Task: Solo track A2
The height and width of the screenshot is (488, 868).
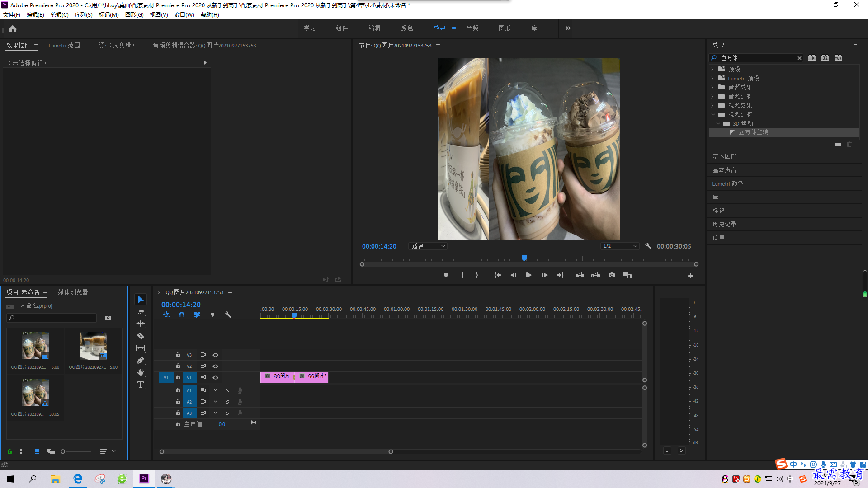Action: [x=227, y=402]
